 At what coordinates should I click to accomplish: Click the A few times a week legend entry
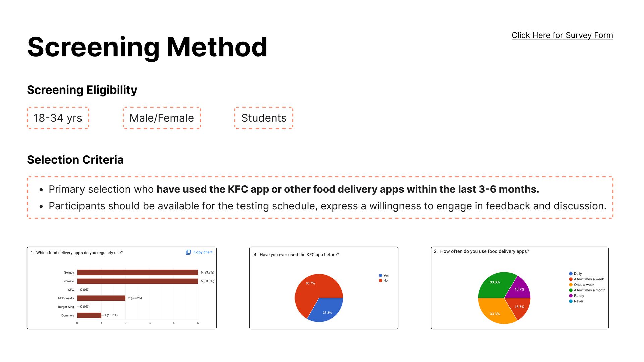click(x=586, y=279)
